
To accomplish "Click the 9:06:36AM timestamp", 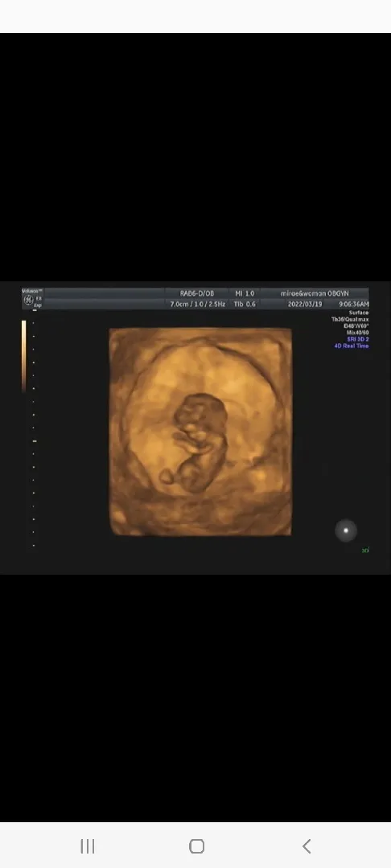I will pyautogui.click(x=354, y=305).
